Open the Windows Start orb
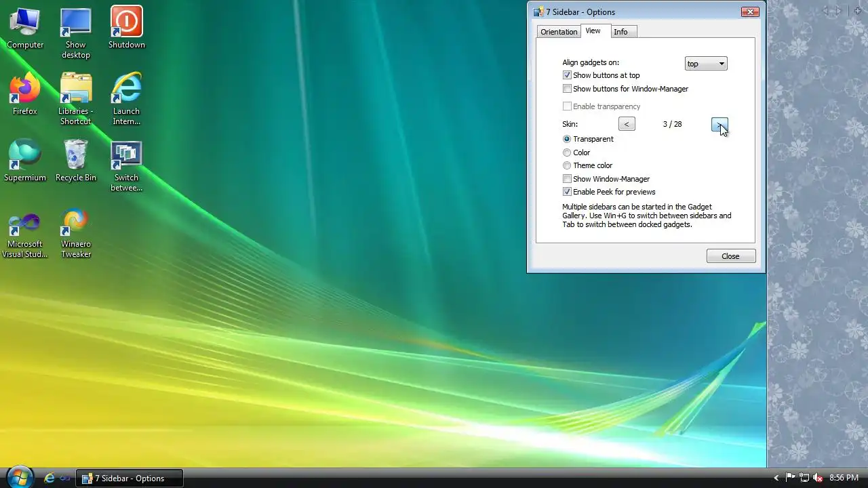Image resolution: width=868 pixels, height=488 pixels. point(20,477)
